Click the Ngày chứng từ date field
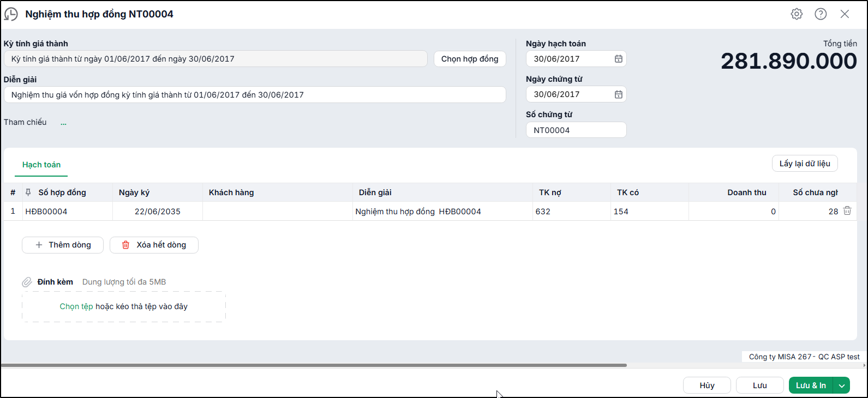 pyautogui.click(x=576, y=94)
